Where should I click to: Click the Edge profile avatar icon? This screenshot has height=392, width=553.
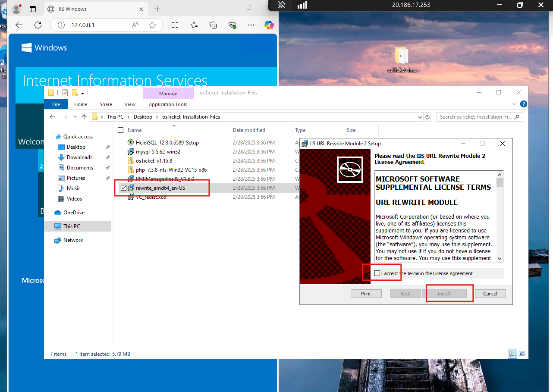coord(16,9)
